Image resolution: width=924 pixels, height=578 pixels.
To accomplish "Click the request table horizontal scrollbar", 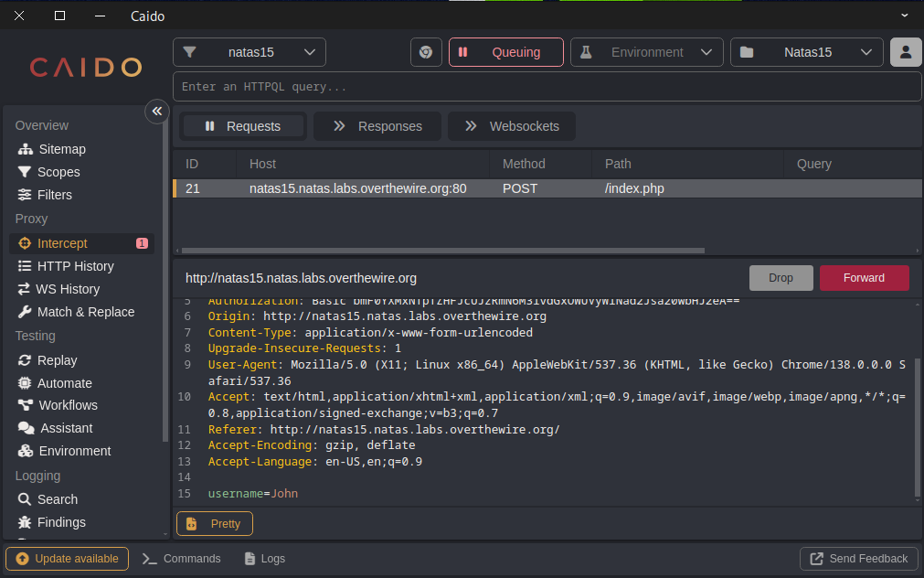I will (443, 251).
